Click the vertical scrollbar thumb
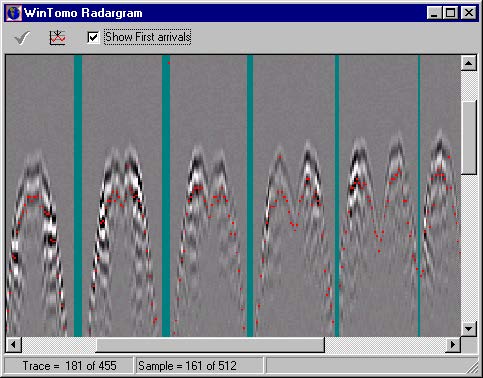The width and height of the screenshot is (483, 378). 469,137
